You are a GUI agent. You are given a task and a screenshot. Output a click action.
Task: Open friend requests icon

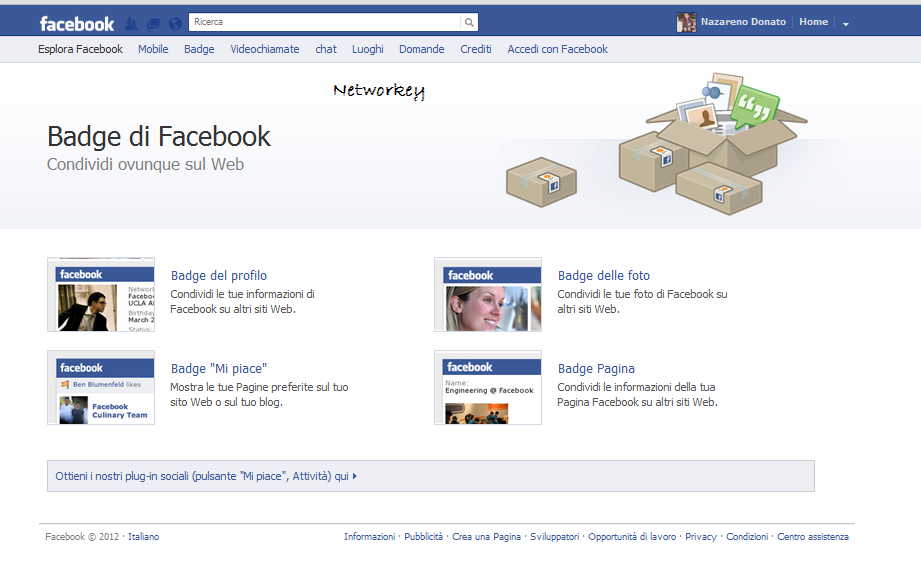coord(132,24)
